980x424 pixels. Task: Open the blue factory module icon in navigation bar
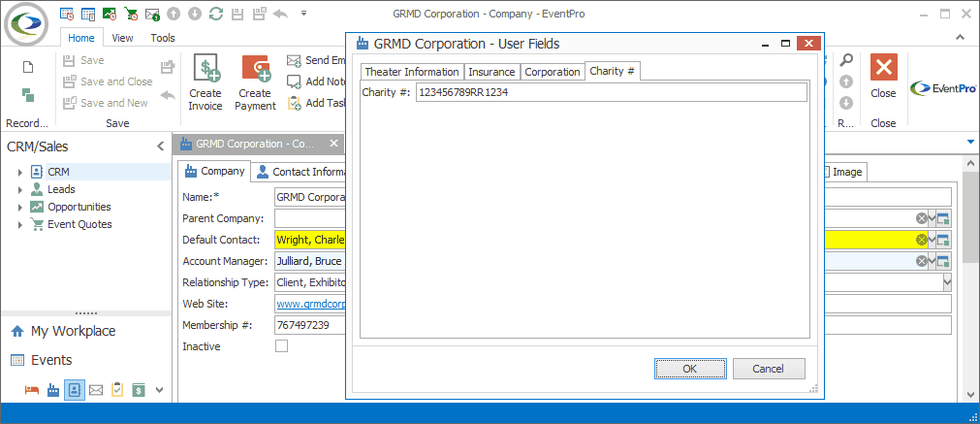[x=53, y=390]
